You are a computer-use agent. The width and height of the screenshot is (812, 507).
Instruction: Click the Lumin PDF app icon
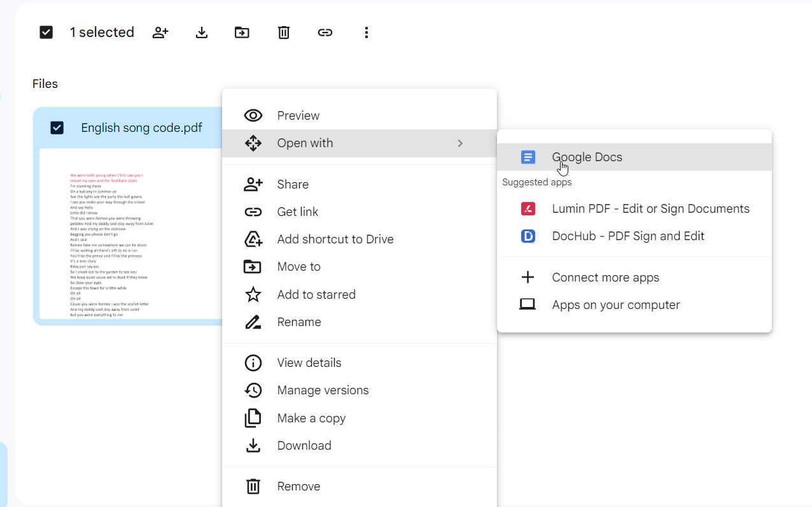coord(528,209)
